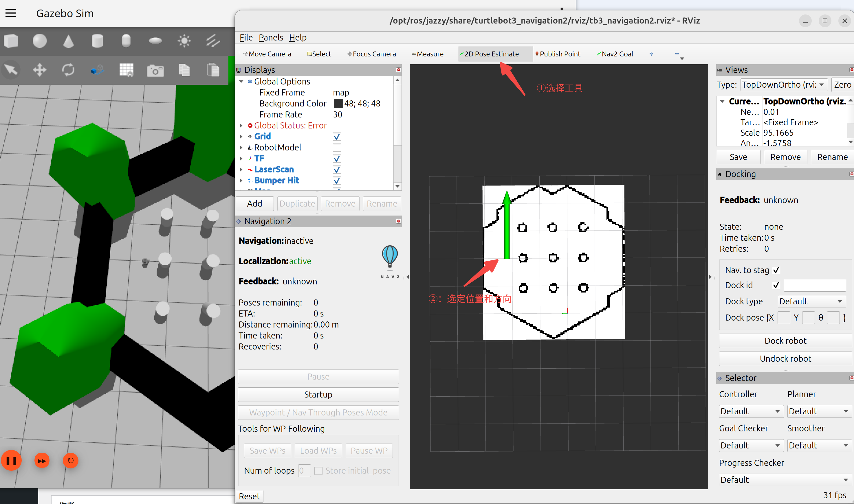Click the Background Color swatch
The width and height of the screenshot is (854, 504).
pos(338,103)
